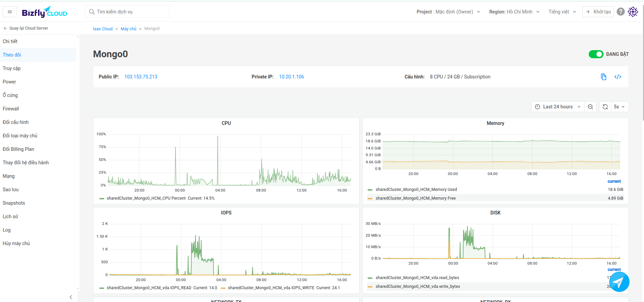
Task: Click the user avatar icon
Action: pyautogui.click(x=633, y=12)
